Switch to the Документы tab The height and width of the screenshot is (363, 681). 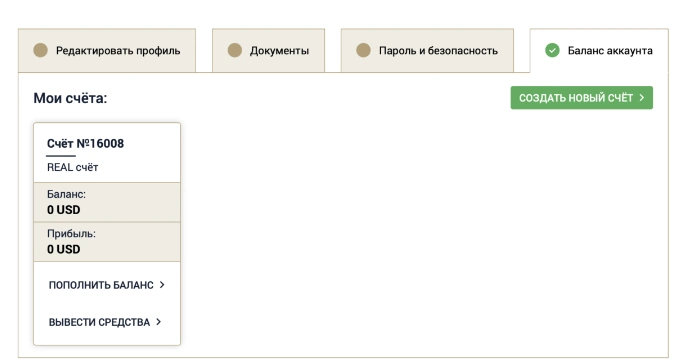(268, 50)
